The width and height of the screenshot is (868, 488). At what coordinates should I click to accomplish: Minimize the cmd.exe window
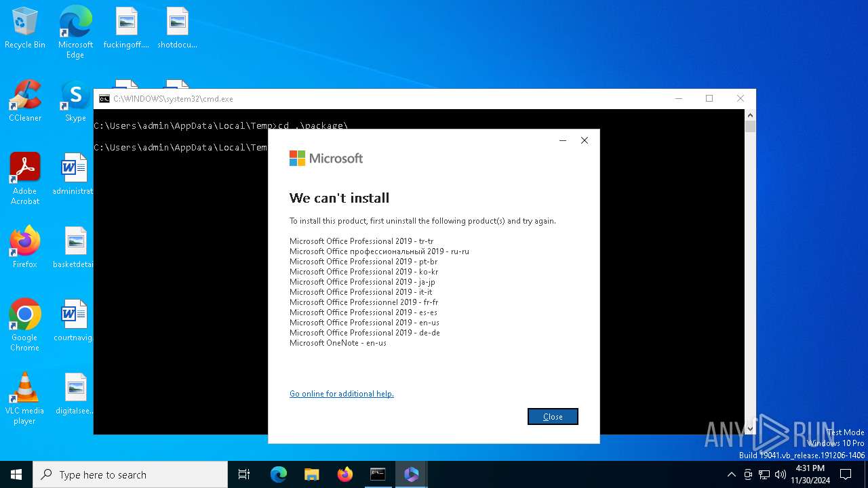click(678, 99)
